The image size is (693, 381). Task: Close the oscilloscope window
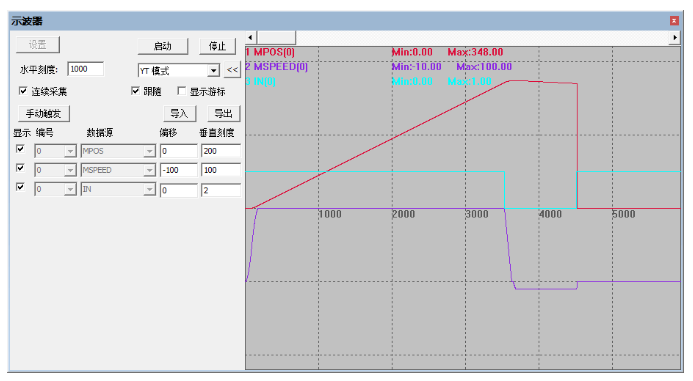[x=674, y=21]
